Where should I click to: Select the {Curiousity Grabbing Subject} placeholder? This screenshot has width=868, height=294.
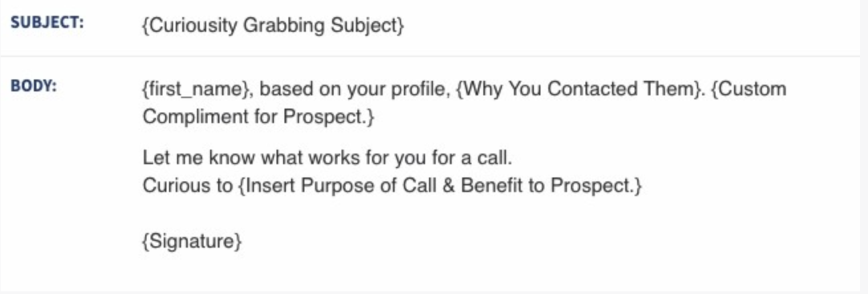[x=273, y=26]
